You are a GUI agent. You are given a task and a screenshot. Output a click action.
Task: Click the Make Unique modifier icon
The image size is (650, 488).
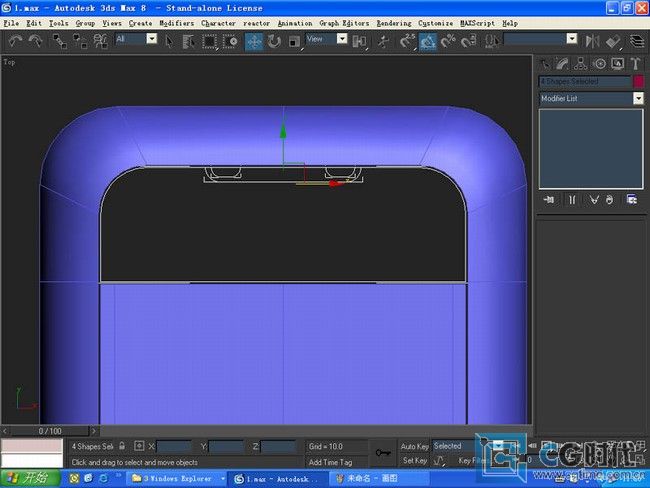pyautogui.click(x=594, y=200)
